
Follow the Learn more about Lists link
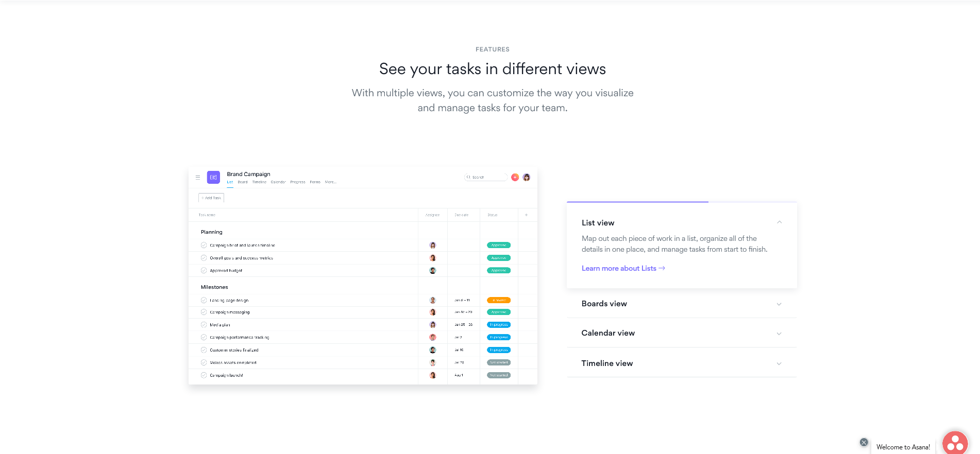(623, 269)
